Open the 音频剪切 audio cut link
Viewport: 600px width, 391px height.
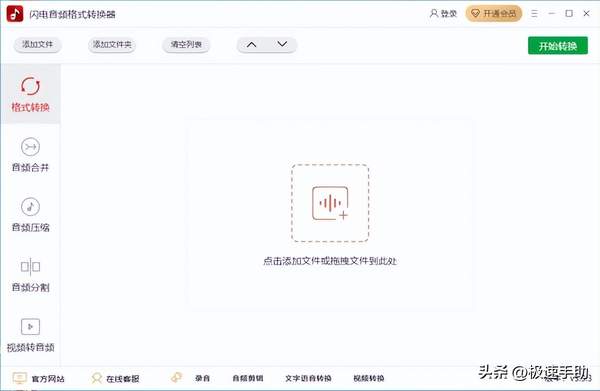(248, 378)
